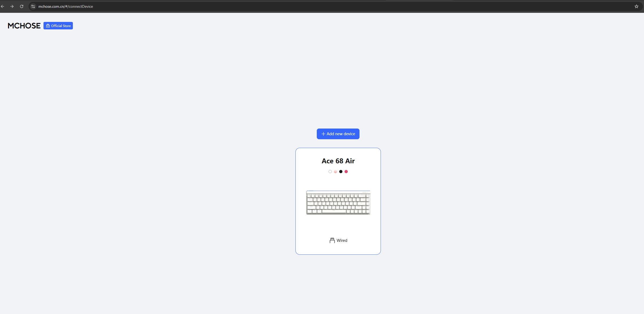Image resolution: width=644 pixels, height=314 pixels.
Task: Bookmark this page with the star icon
Action: (637, 6)
